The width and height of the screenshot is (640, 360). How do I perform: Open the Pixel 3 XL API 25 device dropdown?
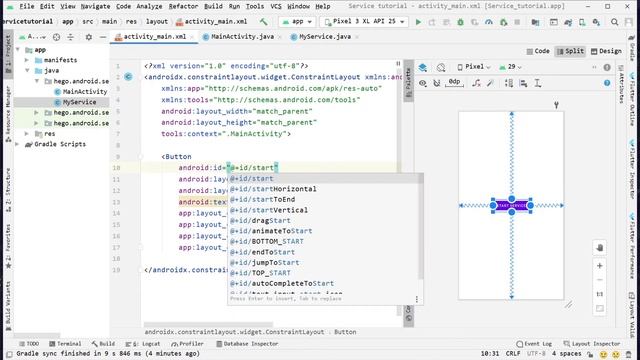[x=364, y=22]
